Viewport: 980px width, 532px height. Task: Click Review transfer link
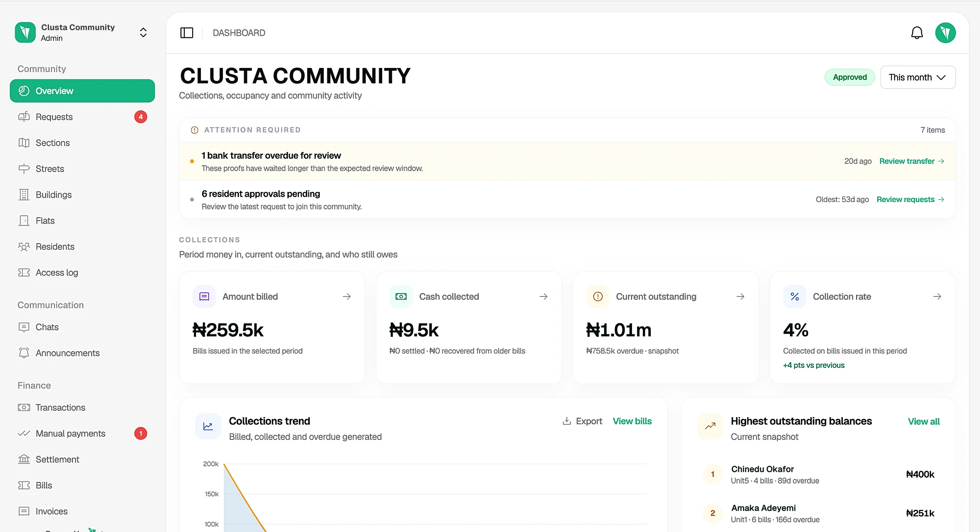pos(911,161)
